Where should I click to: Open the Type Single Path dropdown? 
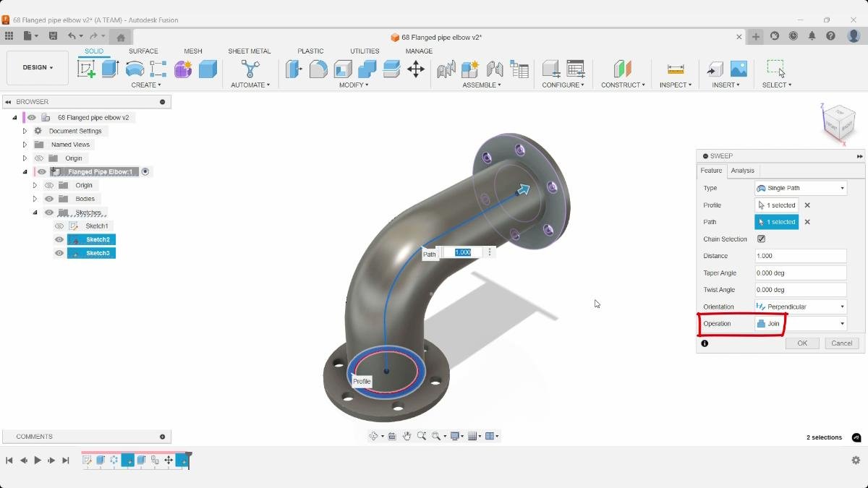tap(801, 188)
